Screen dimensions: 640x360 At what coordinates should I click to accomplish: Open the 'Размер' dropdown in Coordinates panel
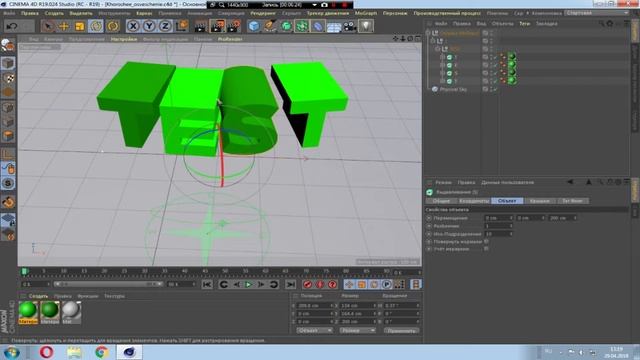pyautogui.click(x=358, y=331)
